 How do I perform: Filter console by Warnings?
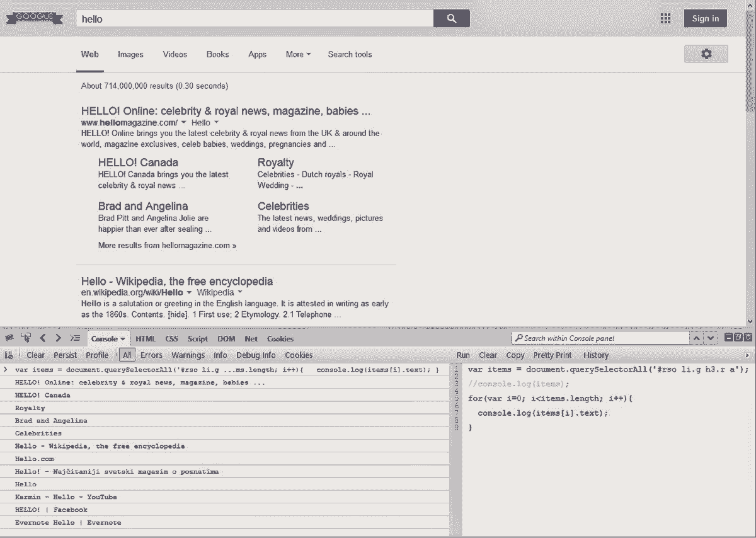188,355
